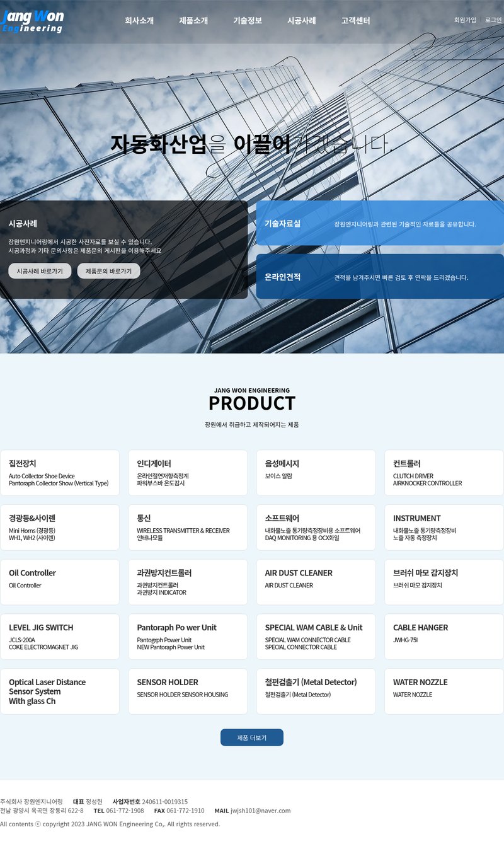Click the 사업자번호 240611-0019315 text

pos(150,802)
